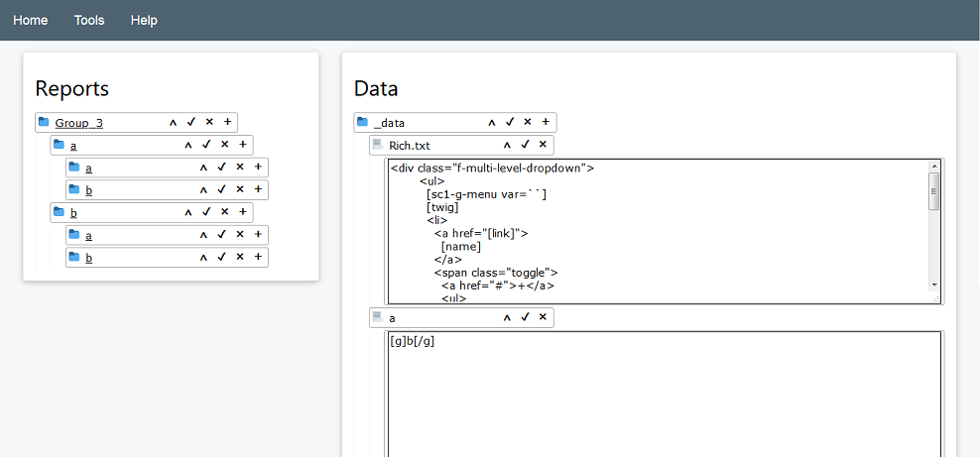The image size is (980, 457).
Task: Click caret on subfolder a inside folder b
Action: point(203,235)
